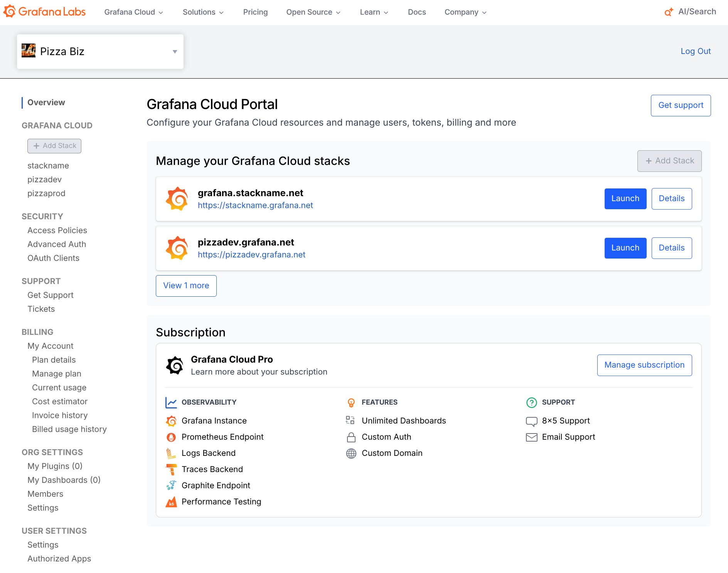Select stackname in the sidebar
Viewport: 728px width, 573px height.
pos(48,166)
